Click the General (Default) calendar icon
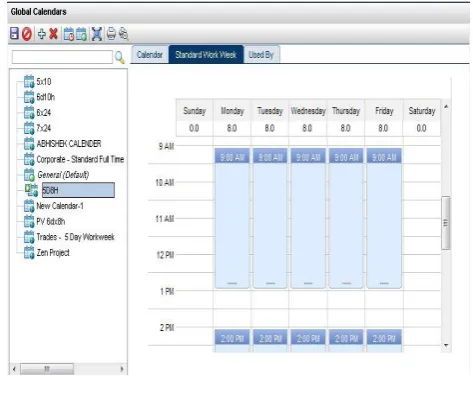 click(29, 175)
